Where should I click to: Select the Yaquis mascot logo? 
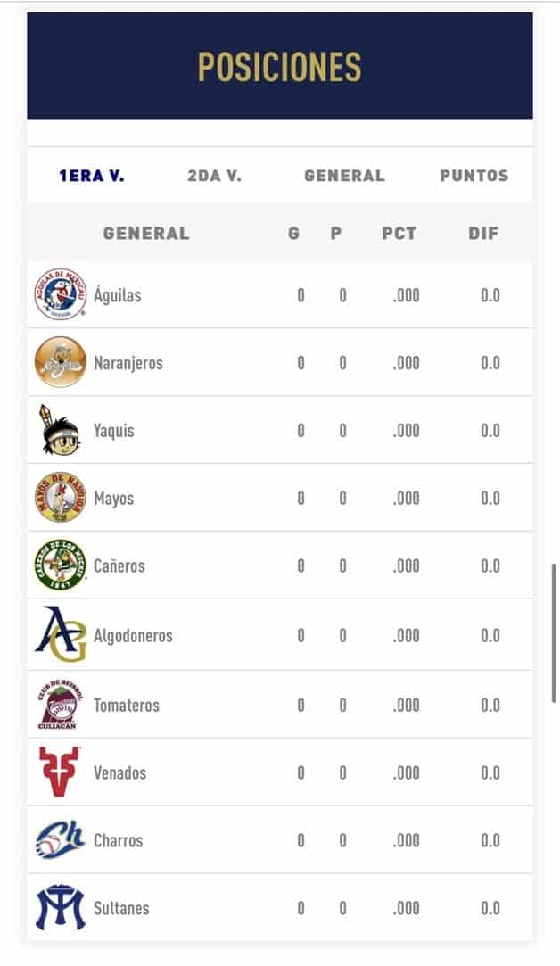click(x=61, y=430)
